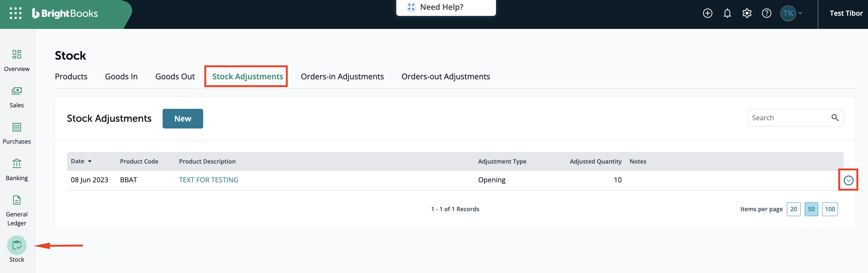Open the Orders-out Adjustments tab

point(445,77)
